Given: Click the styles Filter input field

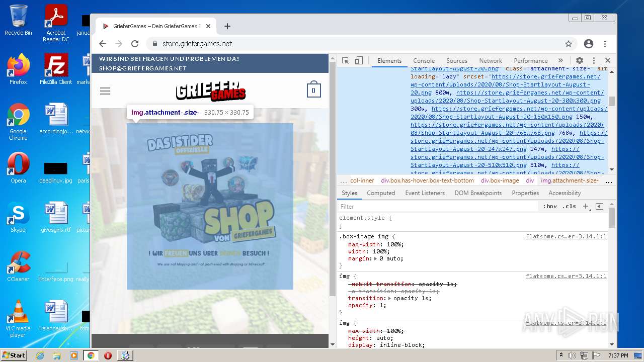Looking at the screenshot, I should coord(438,206).
